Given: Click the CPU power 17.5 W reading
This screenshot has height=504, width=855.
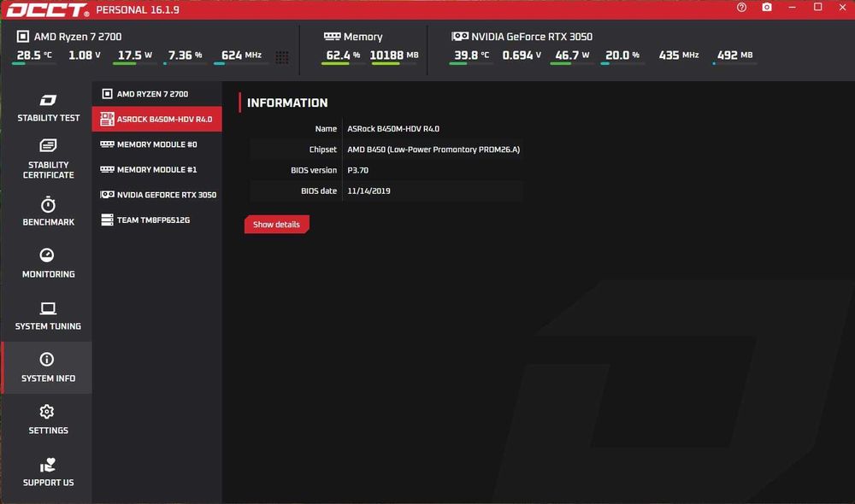Looking at the screenshot, I should tap(135, 55).
